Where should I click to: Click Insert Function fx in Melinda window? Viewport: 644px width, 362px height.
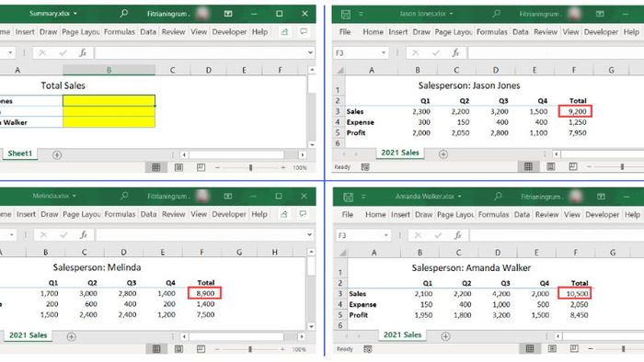[84, 234]
